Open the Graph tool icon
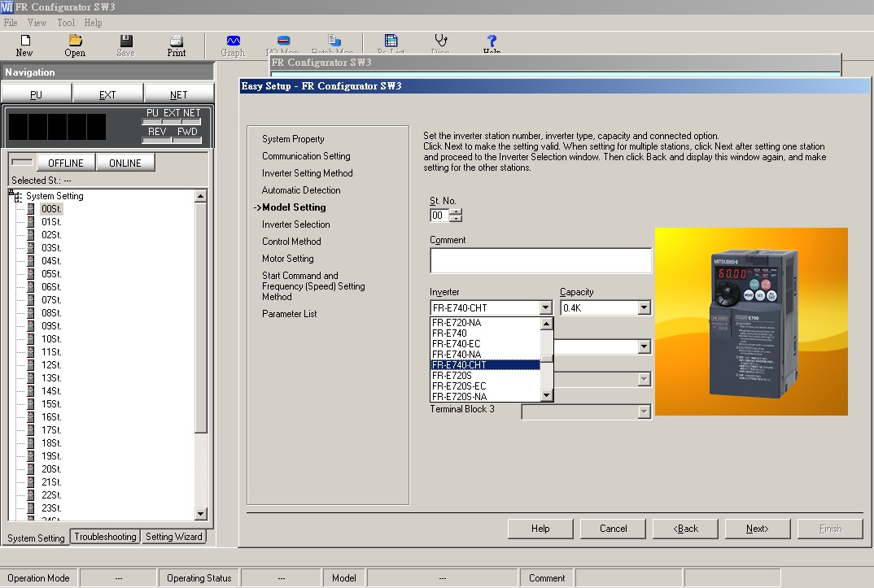This screenshot has height=588, width=874. (x=233, y=41)
